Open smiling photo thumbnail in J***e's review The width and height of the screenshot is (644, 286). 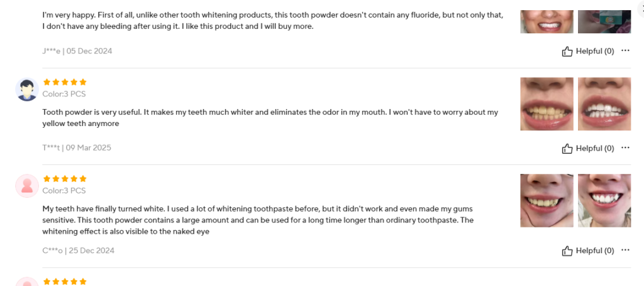(x=547, y=21)
